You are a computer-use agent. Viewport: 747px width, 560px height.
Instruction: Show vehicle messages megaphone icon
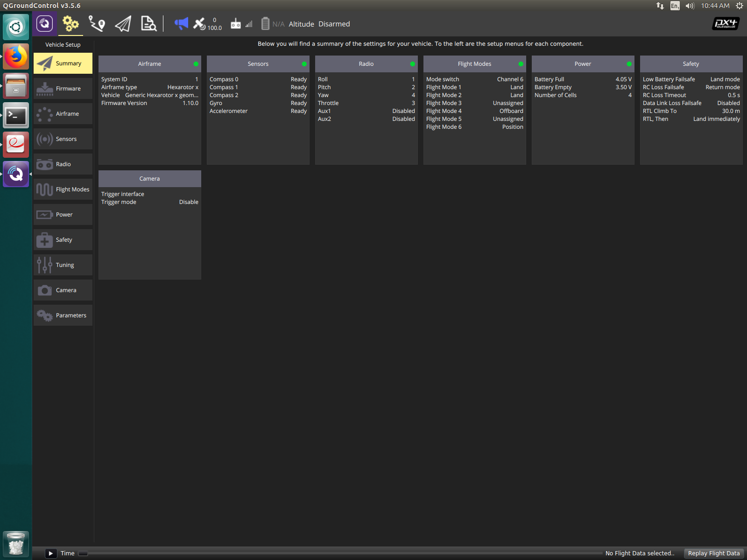tap(181, 23)
